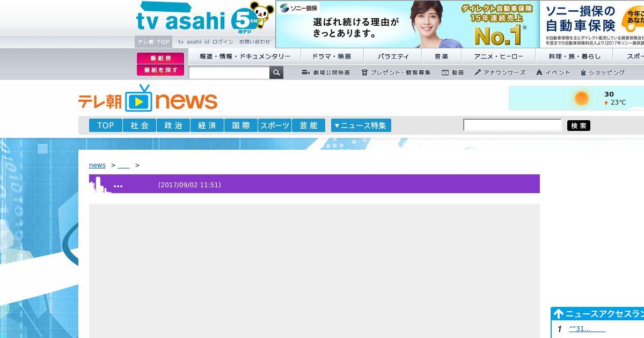Open the 番組表 button

[x=160, y=58]
